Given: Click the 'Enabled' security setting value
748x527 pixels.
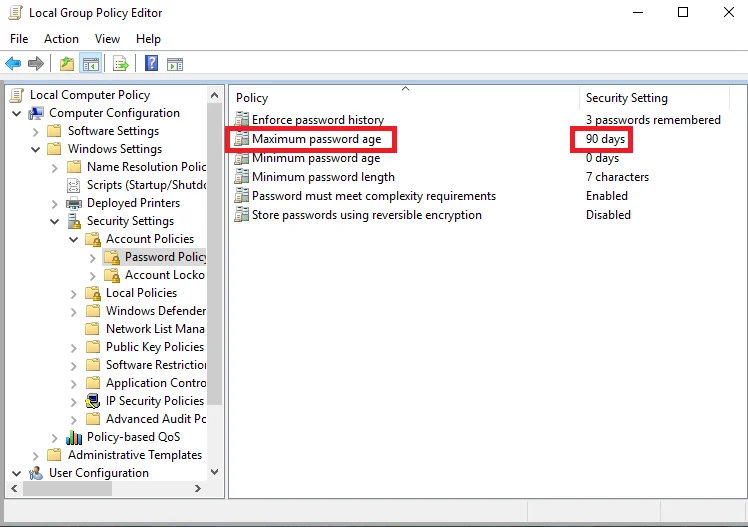Looking at the screenshot, I should pos(607,196).
